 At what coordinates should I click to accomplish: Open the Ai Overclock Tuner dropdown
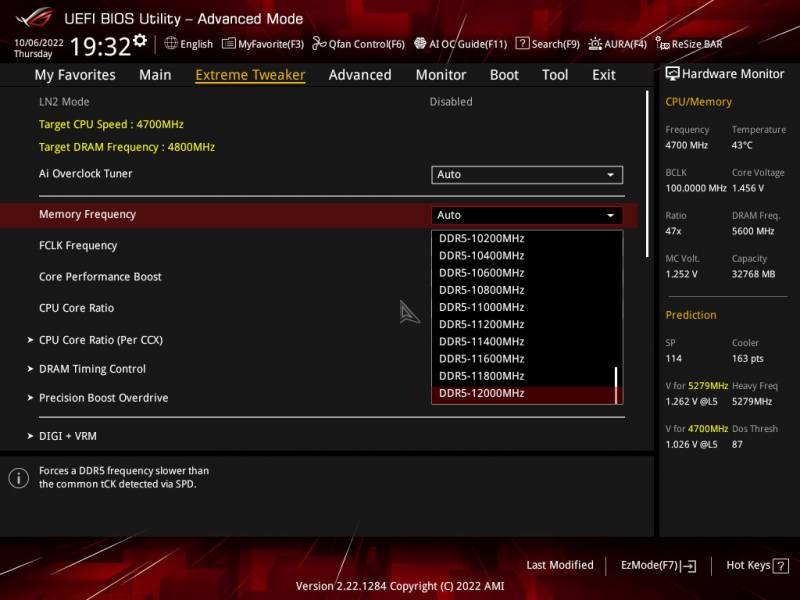pos(527,174)
